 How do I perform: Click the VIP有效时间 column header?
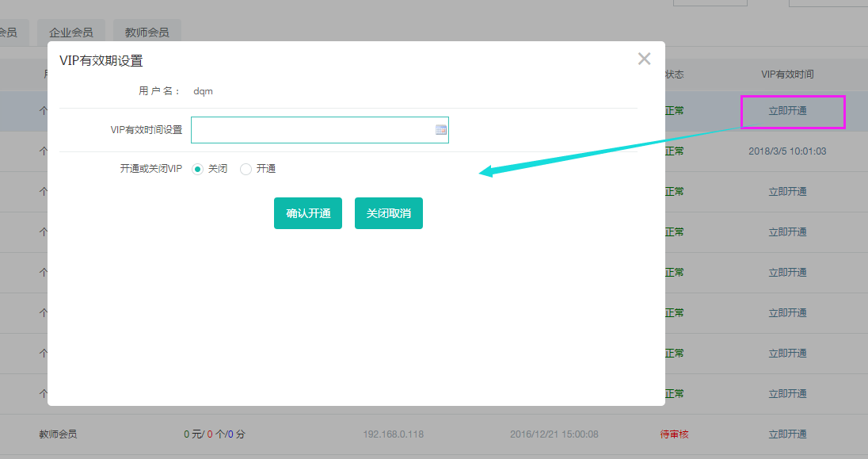[787, 75]
